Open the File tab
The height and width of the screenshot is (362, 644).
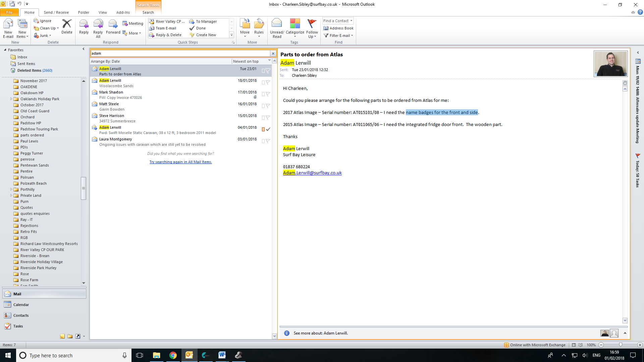[9, 12]
